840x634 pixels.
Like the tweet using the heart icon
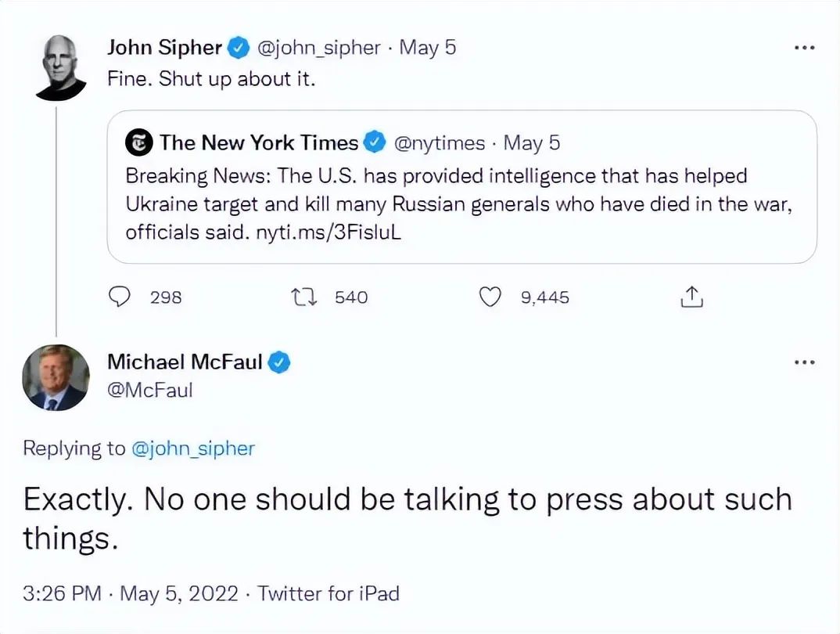point(490,297)
